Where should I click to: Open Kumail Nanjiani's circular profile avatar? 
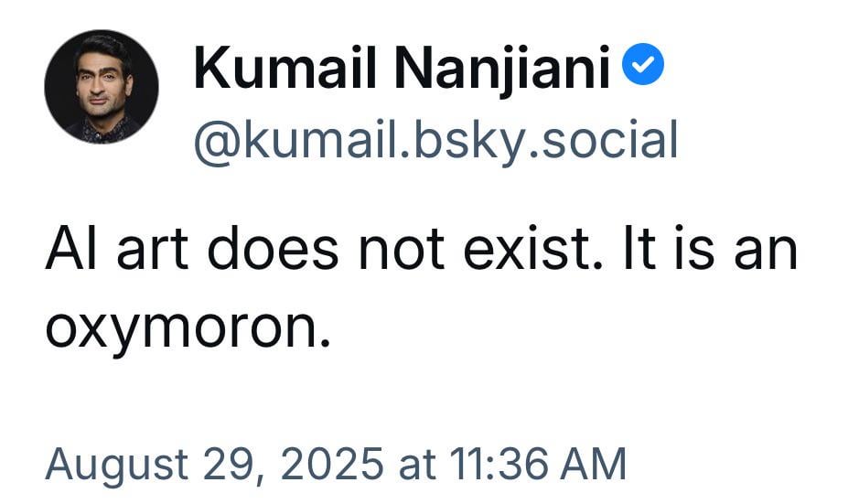tap(102, 87)
